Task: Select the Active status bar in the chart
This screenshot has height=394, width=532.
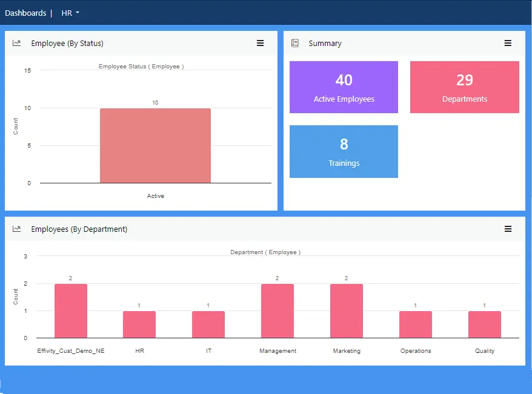Action: tap(155, 145)
